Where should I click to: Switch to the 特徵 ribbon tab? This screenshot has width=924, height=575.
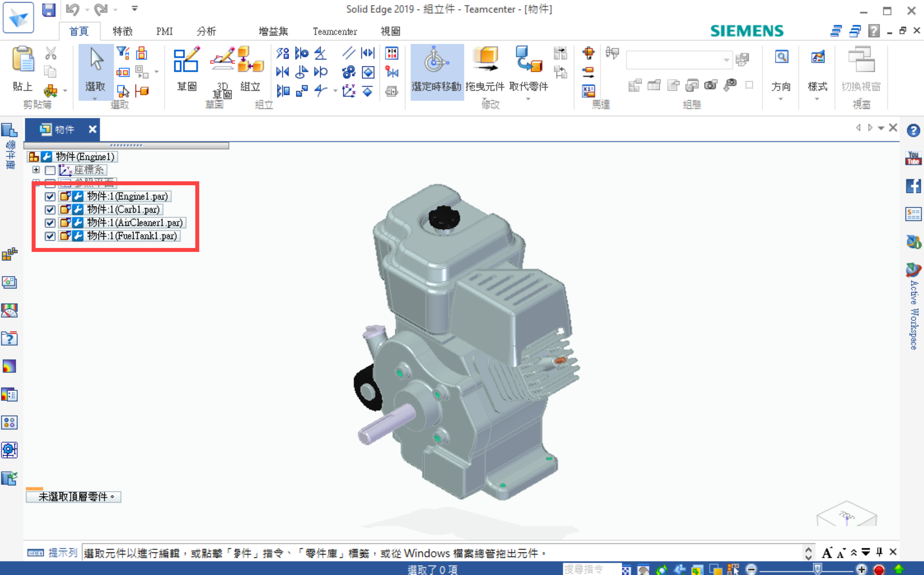123,31
